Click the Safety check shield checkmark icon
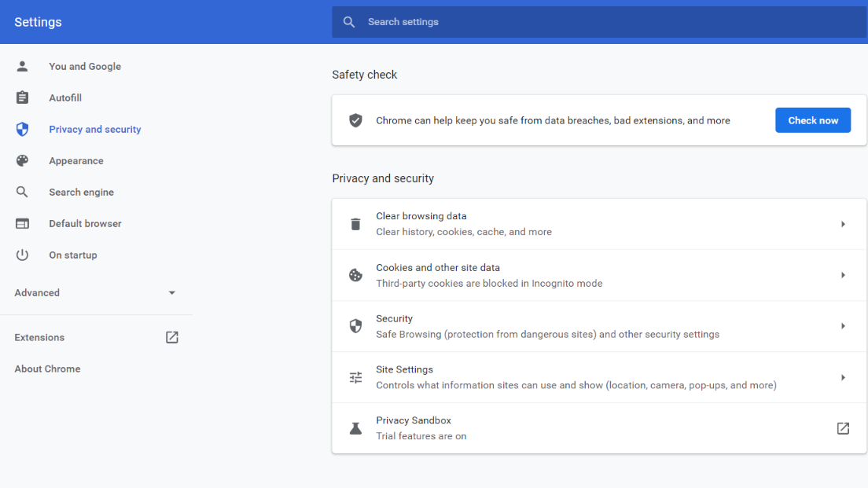868x488 pixels. [x=355, y=120]
